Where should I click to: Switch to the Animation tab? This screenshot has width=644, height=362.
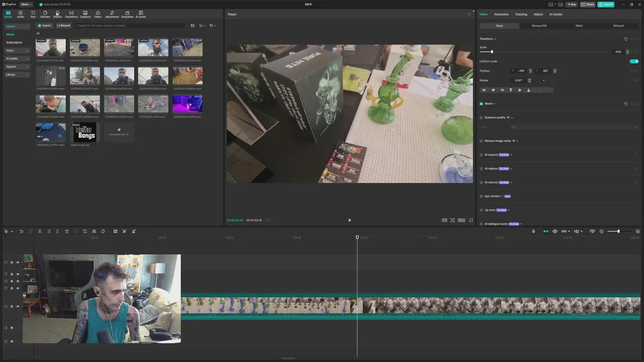pyautogui.click(x=501, y=14)
